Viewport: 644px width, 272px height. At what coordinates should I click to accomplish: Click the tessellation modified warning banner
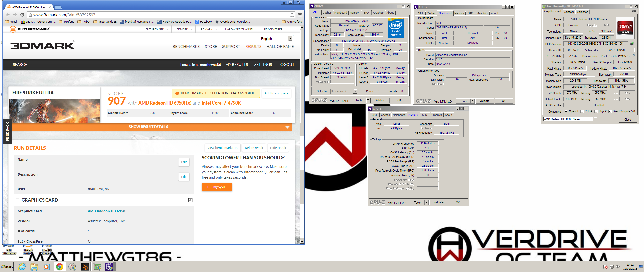(x=216, y=93)
